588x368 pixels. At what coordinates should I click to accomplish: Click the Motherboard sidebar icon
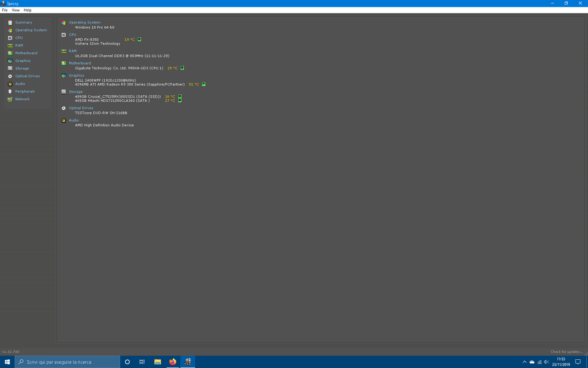coord(10,53)
